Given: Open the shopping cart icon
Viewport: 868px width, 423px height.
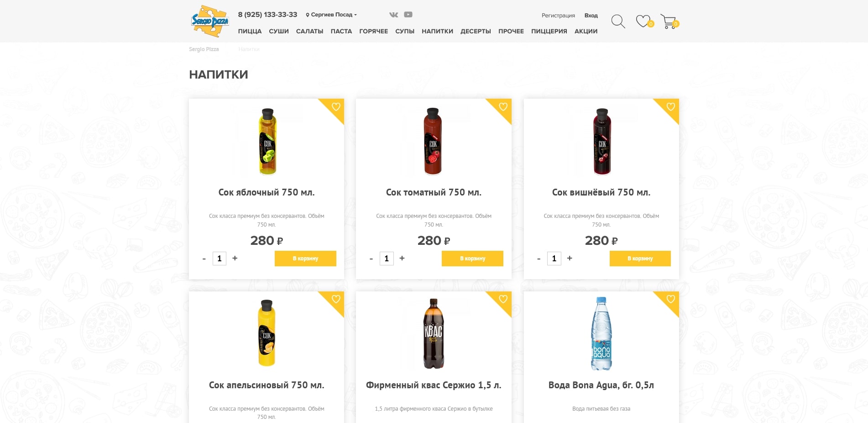Looking at the screenshot, I should point(669,21).
